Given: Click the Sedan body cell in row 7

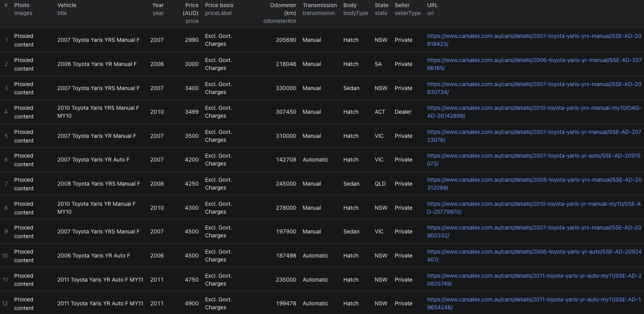Looking at the screenshot, I should point(351,184).
